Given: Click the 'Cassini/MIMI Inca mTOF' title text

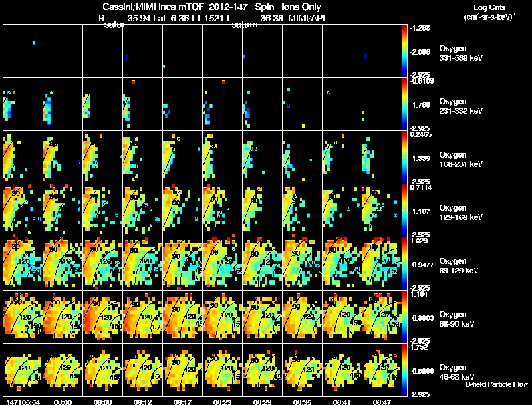Looking at the screenshot, I should pos(153,7).
